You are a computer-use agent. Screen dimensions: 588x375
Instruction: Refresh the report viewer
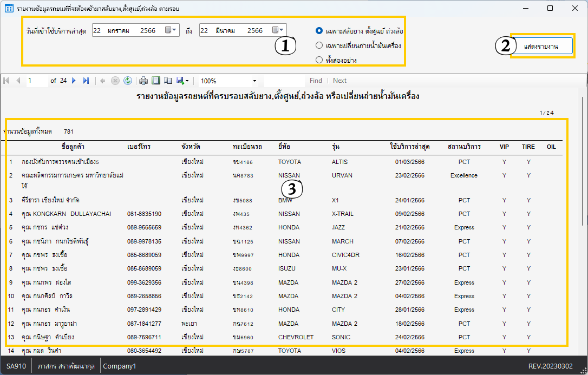[x=127, y=81]
